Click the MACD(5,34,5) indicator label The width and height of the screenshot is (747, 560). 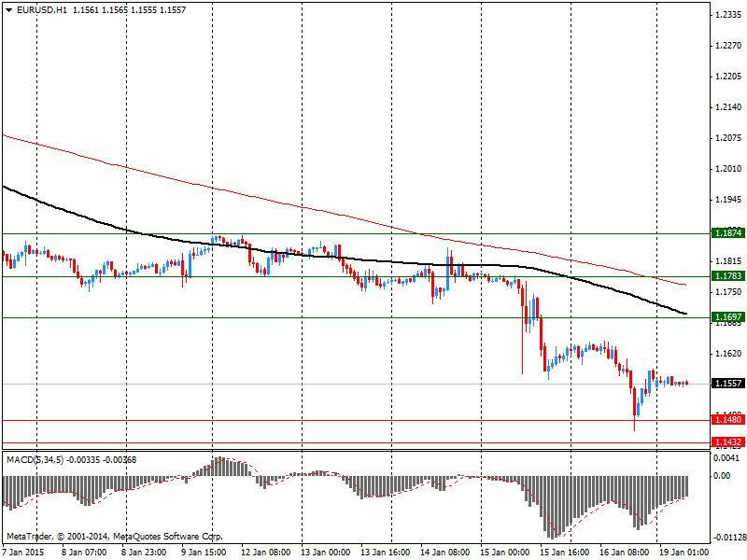pos(35,460)
